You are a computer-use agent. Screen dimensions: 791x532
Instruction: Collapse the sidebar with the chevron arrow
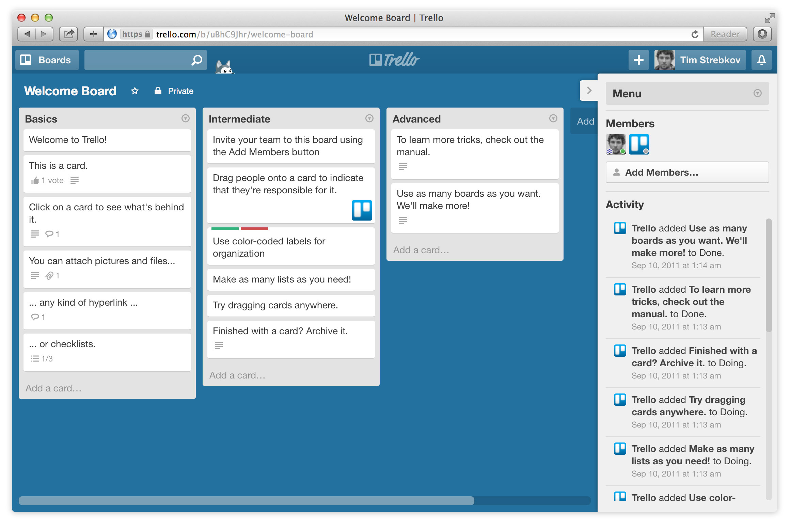tap(589, 91)
